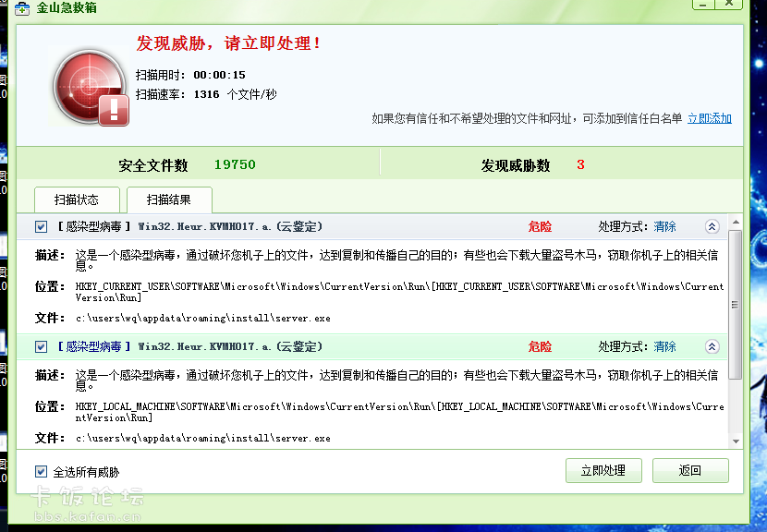
Task: Minimize the 金山急救箱 window
Action: (x=703, y=5)
